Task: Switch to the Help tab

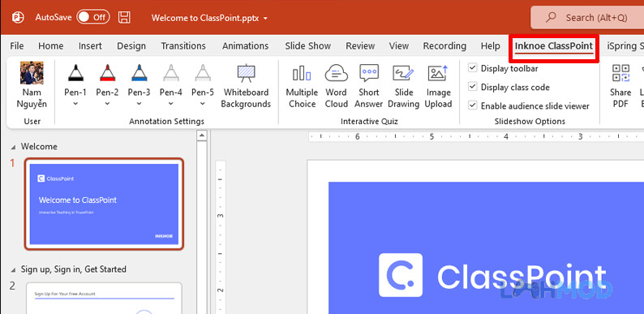Action: pyautogui.click(x=491, y=46)
